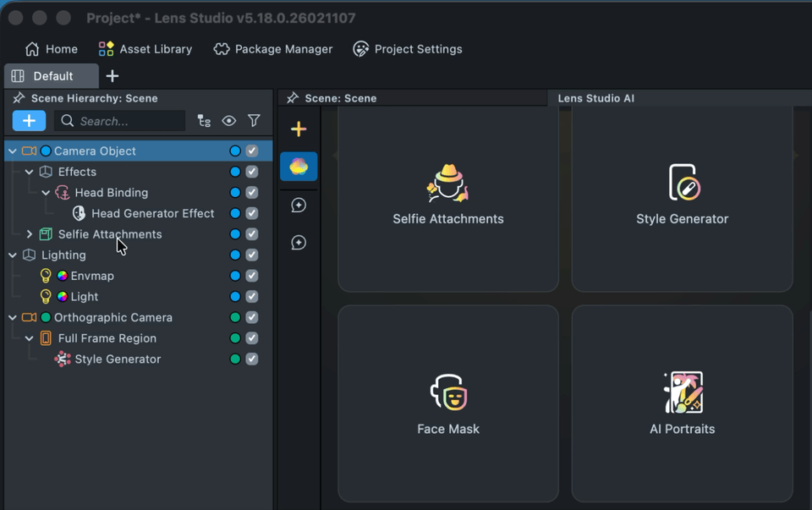This screenshot has height=510, width=812.
Task: Collapse the Head Binding node
Action: (47, 193)
